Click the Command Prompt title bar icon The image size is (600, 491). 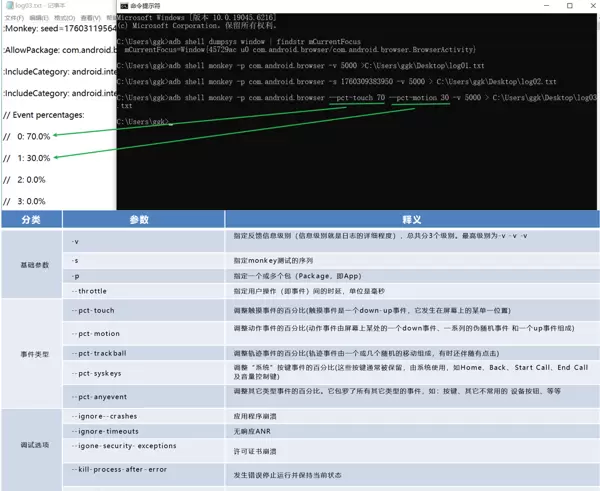click(x=124, y=6)
